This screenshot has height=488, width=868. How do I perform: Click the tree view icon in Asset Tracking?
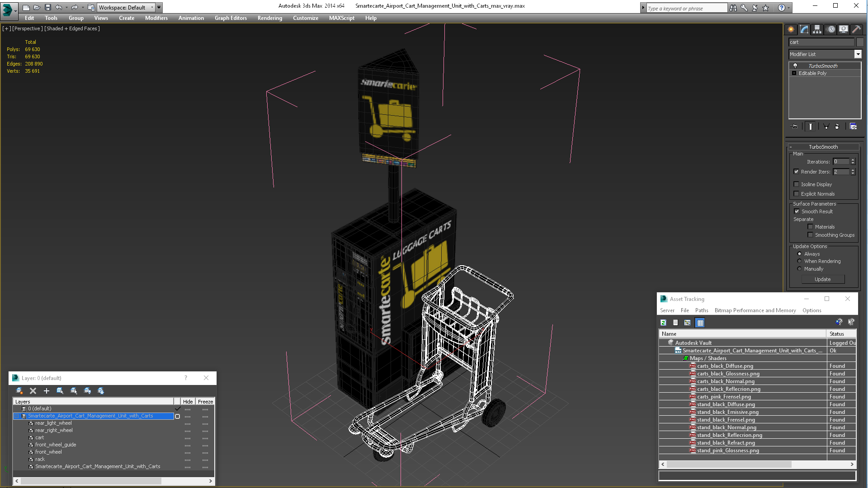688,323
